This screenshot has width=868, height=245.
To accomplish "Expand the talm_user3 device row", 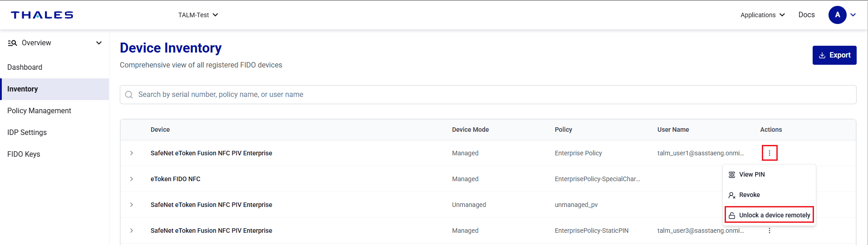I will [132, 231].
